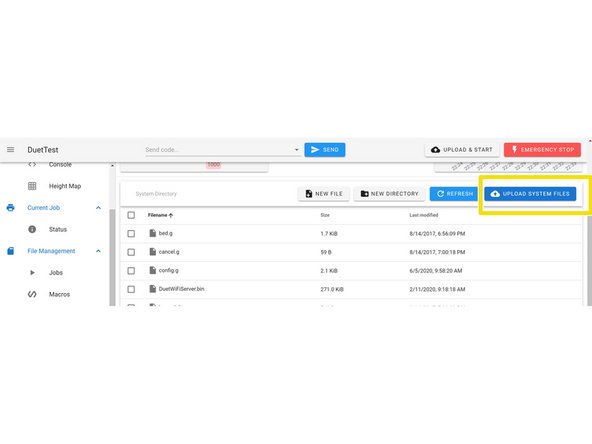
Task: Click the sidebar scroll-up arrow
Action: click(113, 166)
